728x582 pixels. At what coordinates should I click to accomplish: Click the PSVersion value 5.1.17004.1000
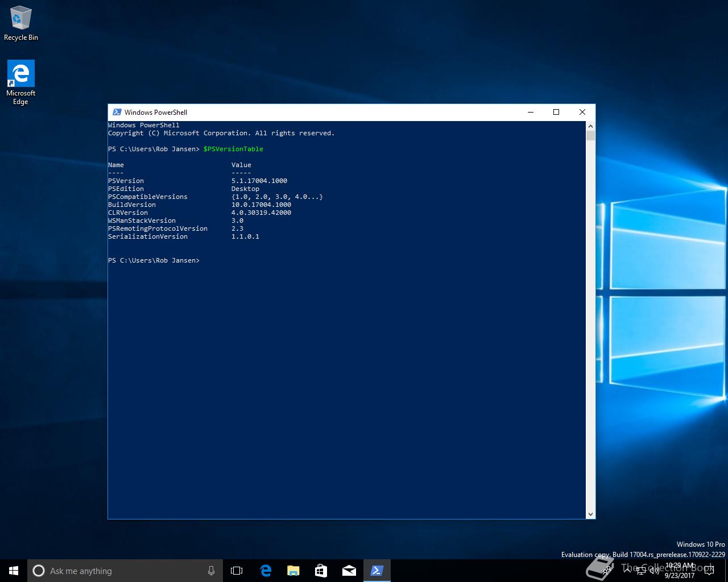259,181
